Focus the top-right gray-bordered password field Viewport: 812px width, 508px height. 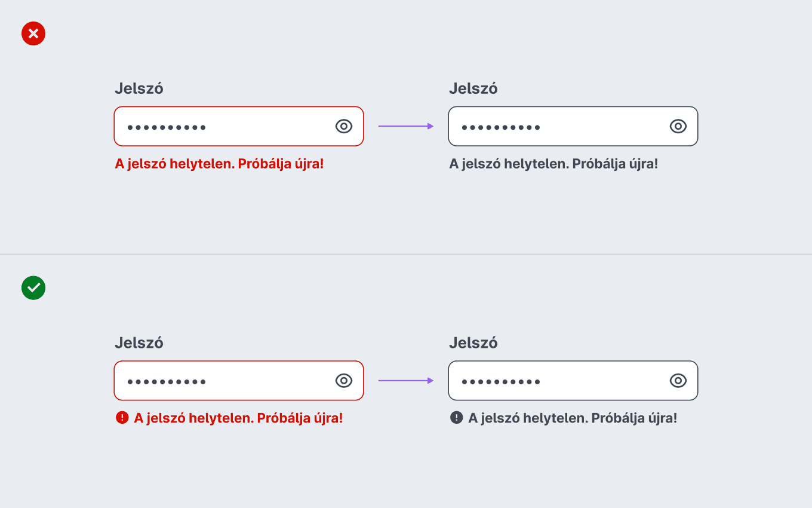[573, 126]
